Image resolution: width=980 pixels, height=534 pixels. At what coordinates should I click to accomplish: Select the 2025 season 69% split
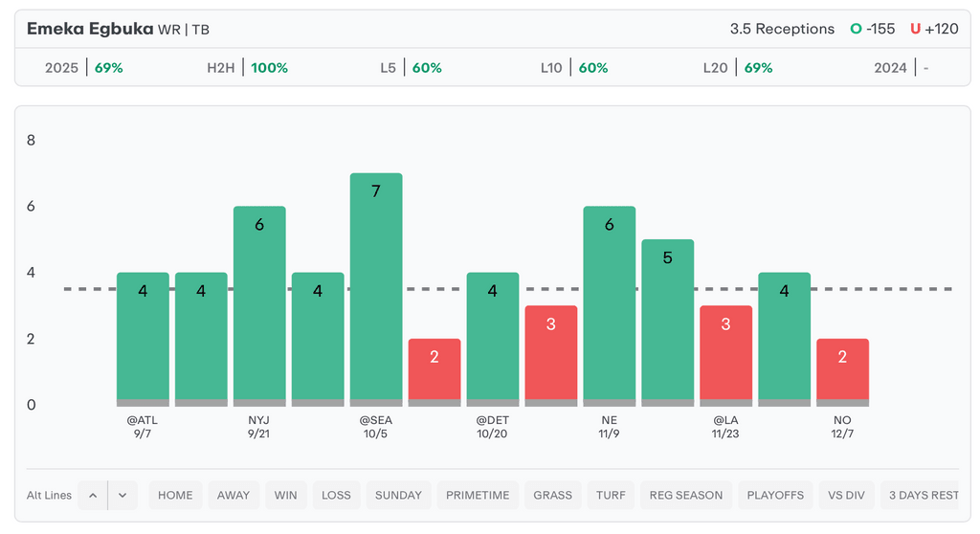84,68
